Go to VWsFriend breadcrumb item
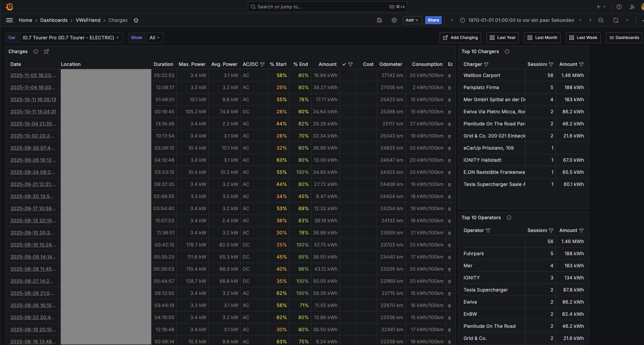The height and width of the screenshot is (345, 644). [x=88, y=20]
